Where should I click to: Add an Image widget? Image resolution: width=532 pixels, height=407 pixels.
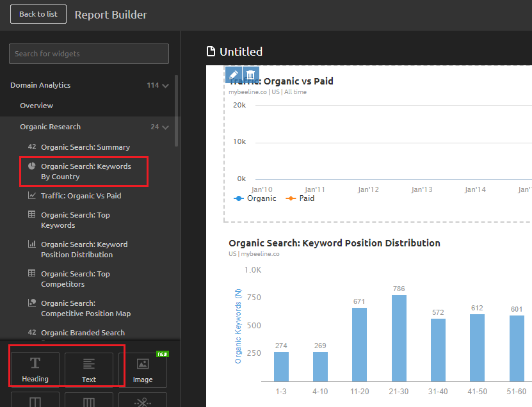pos(143,370)
